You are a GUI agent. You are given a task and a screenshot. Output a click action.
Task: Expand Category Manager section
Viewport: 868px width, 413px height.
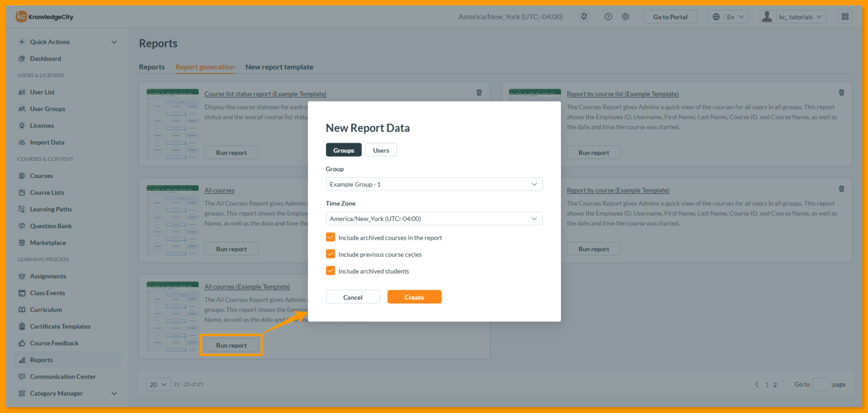coord(67,393)
